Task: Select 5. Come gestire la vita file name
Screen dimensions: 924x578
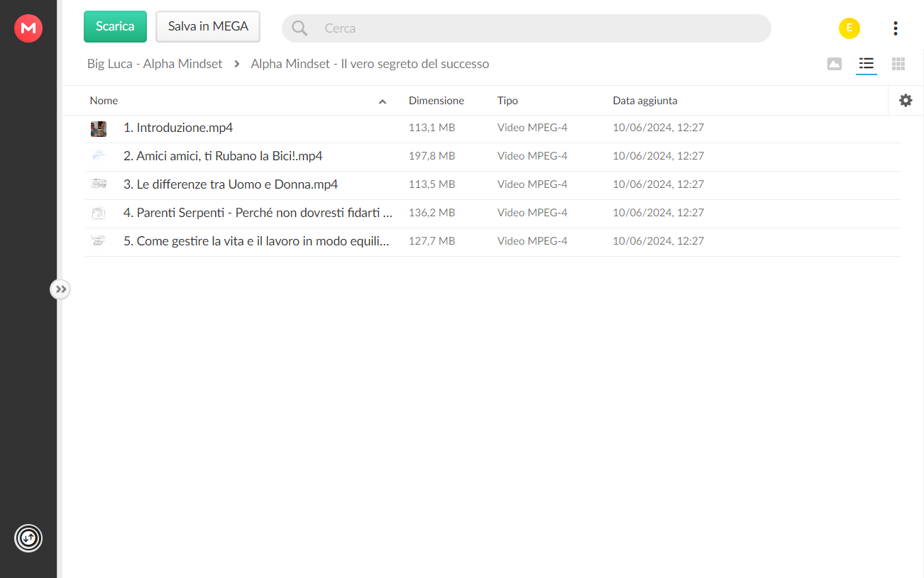Action: 256,241
